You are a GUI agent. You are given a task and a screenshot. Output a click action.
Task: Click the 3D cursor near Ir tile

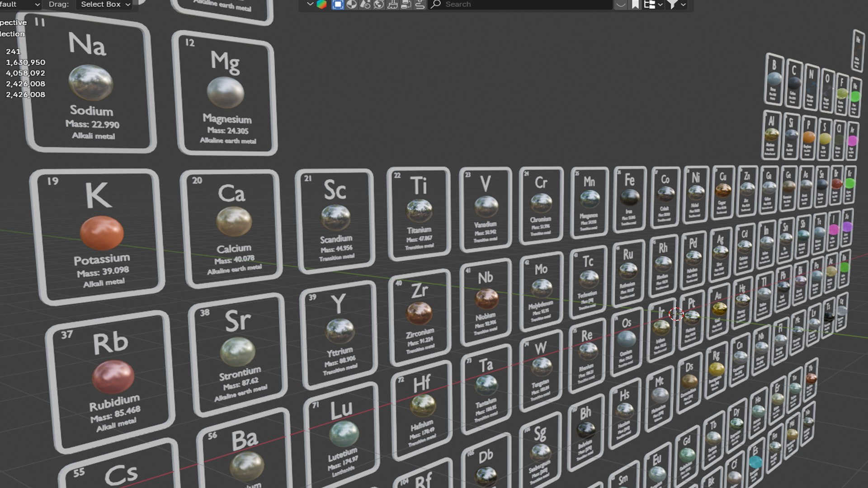click(676, 314)
